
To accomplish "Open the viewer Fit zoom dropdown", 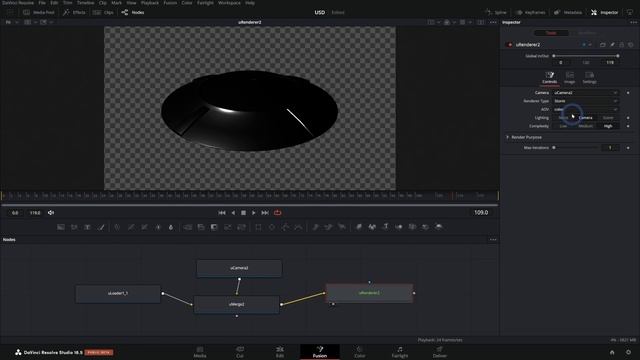I will click(x=11, y=22).
